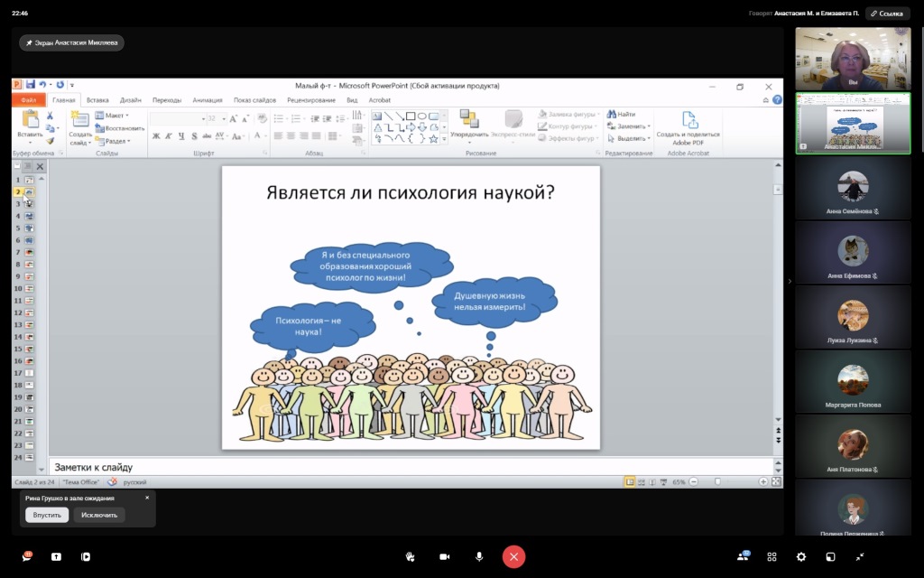Image resolution: width=924 pixels, height=578 pixels.
Task: Open the meeting chat with unread badge
Action: click(27, 556)
